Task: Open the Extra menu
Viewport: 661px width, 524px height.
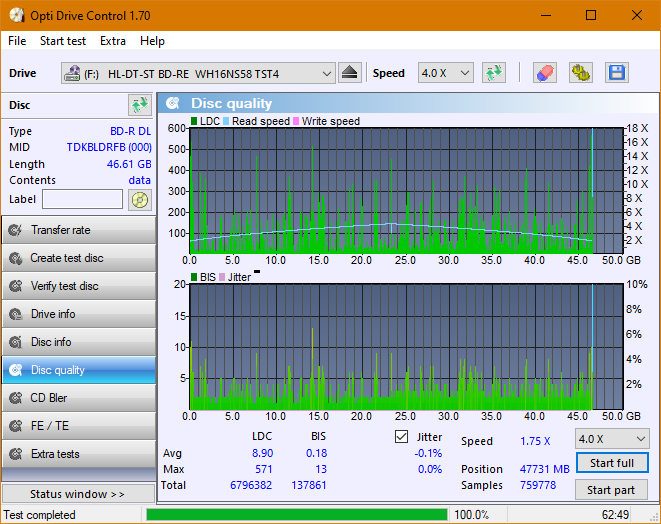Action: click(113, 41)
